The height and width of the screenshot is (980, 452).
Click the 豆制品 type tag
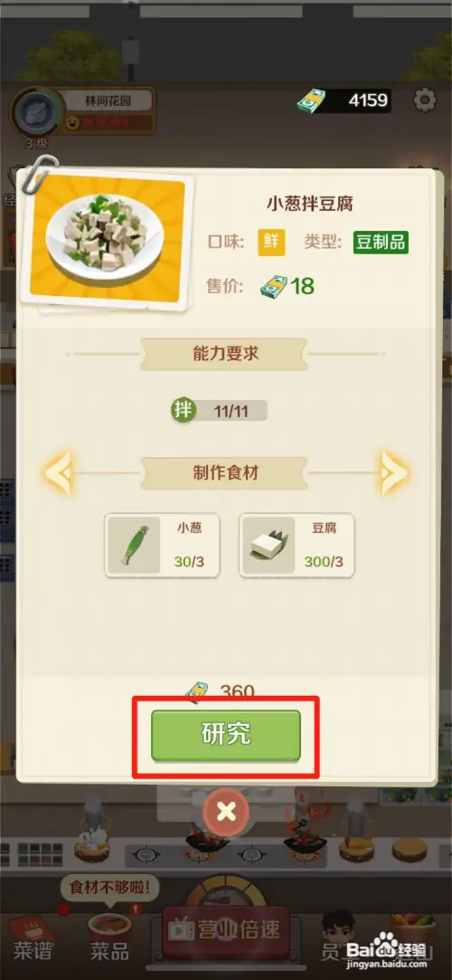pyautogui.click(x=381, y=243)
